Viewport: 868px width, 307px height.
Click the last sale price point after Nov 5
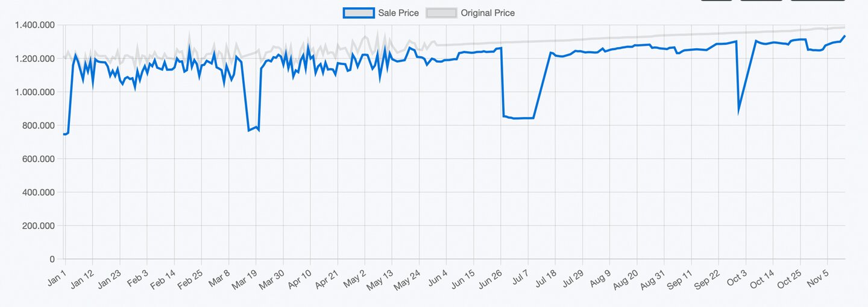coord(844,36)
